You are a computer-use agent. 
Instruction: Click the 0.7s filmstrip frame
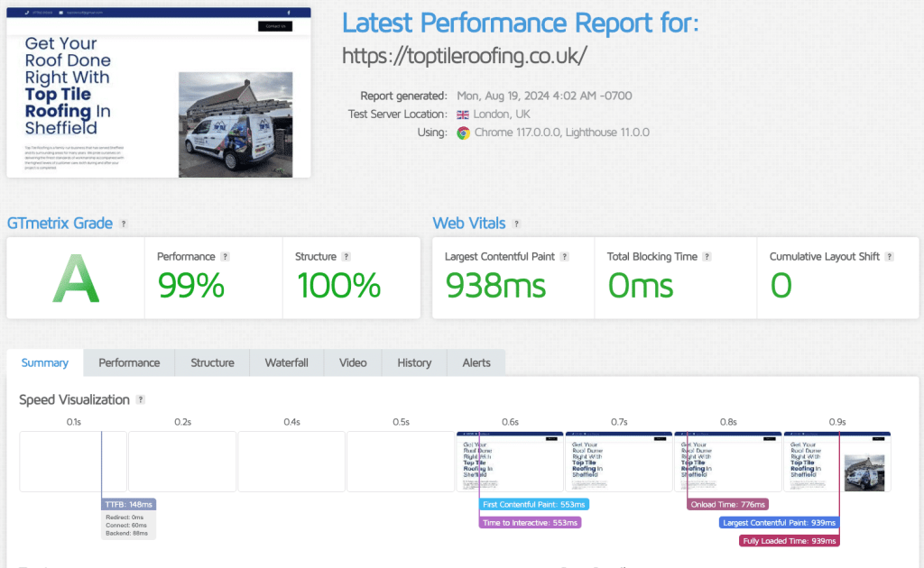point(619,462)
